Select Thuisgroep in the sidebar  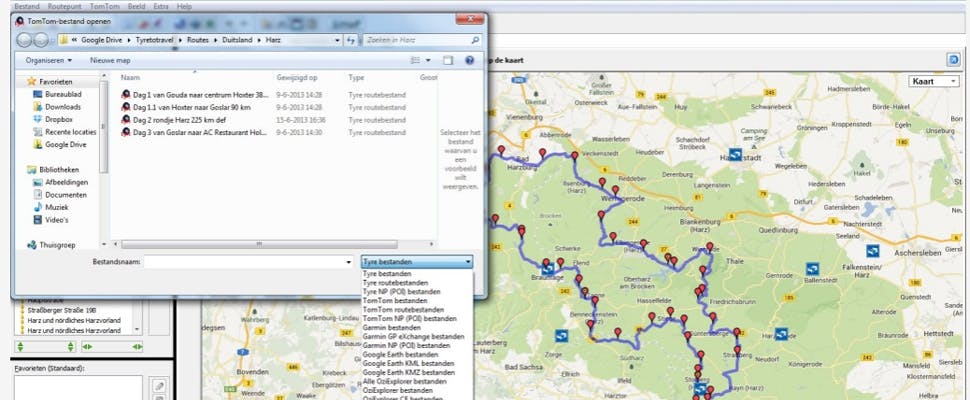[x=51, y=245]
